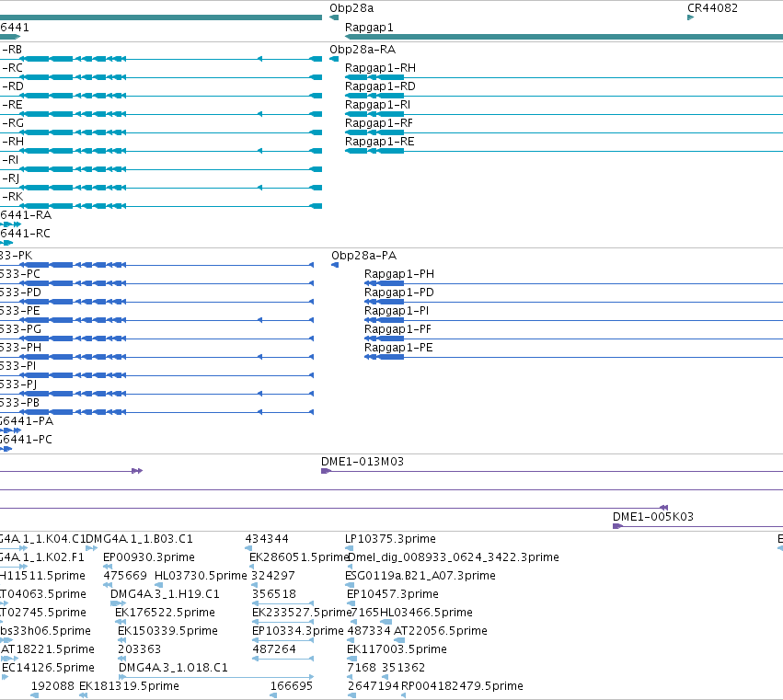Select EST label DMG4A.3_1.H19.C1
Screen dimensions: 783x700
(x=165, y=594)
